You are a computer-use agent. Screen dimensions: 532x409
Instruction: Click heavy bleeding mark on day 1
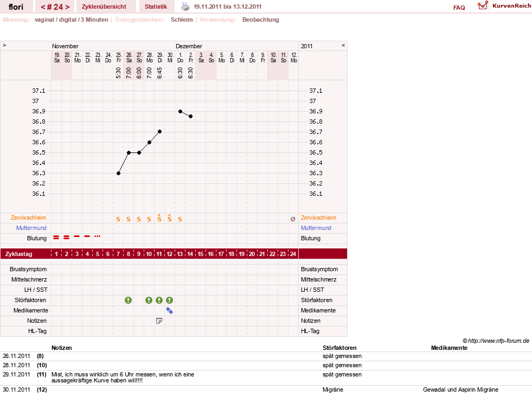coord(56,237)
